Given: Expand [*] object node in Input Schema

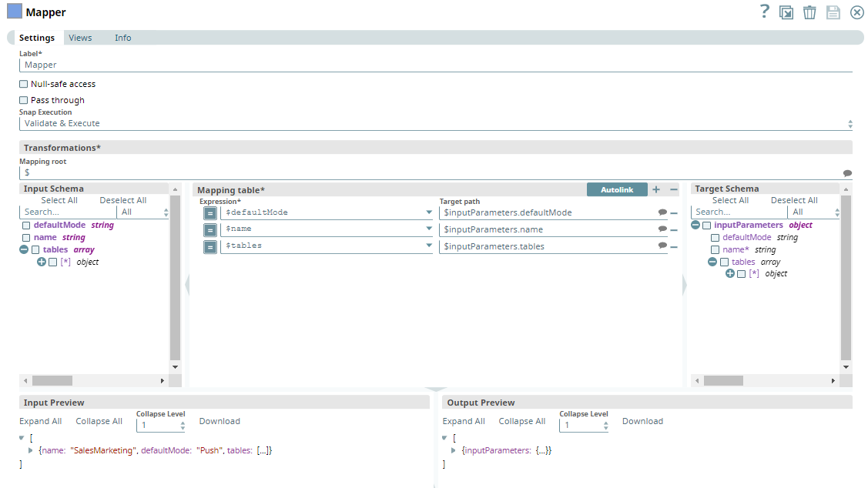Looking at the screenshot, I should click(42, 262).
